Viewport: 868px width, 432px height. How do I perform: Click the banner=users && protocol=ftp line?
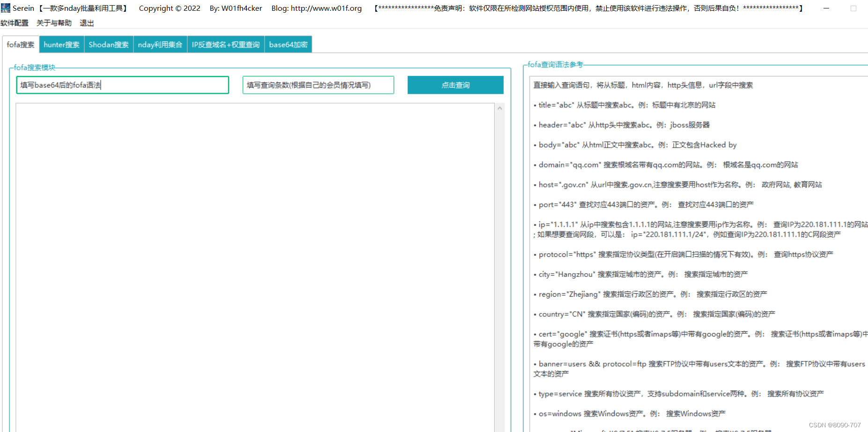click(699, 369)
